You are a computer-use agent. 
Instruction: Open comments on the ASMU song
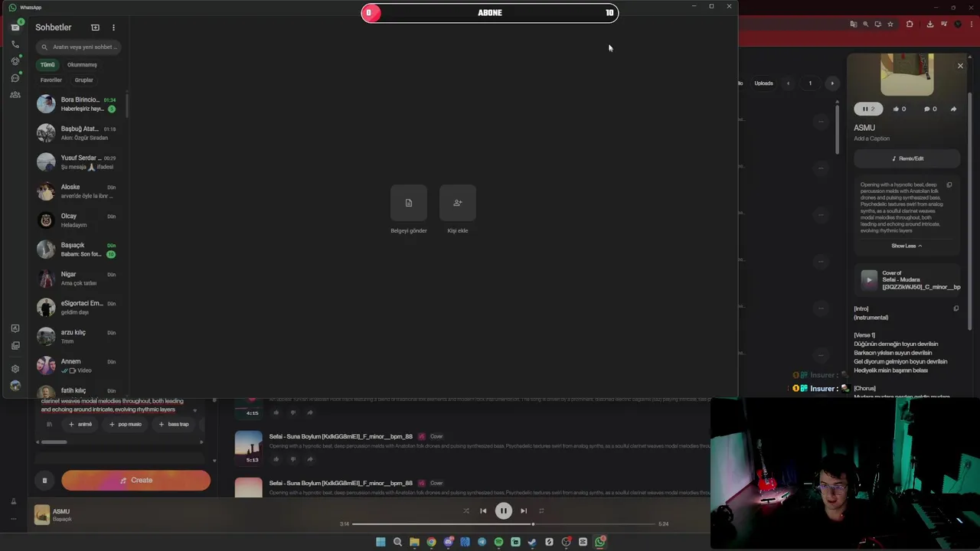[x=930, y=109]
